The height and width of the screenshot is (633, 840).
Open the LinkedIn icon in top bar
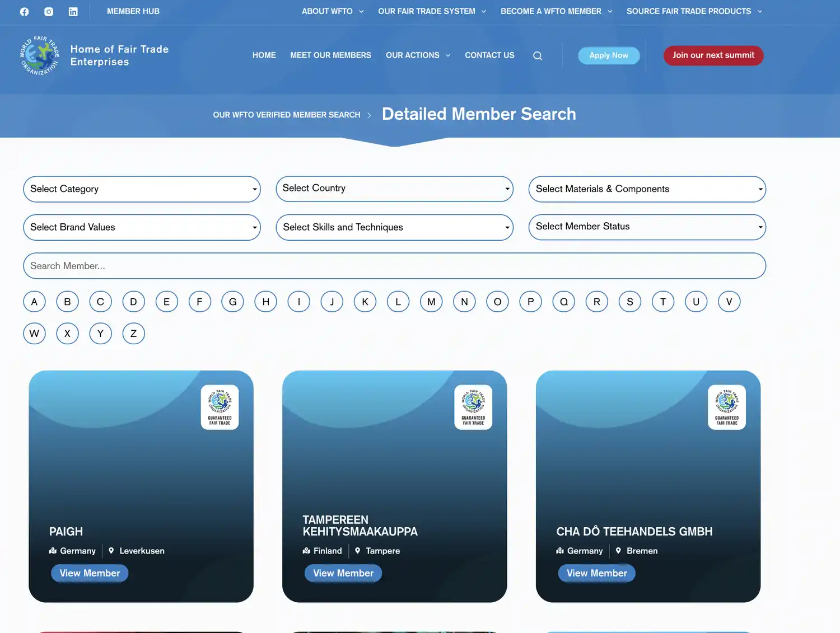click(73, 12)
